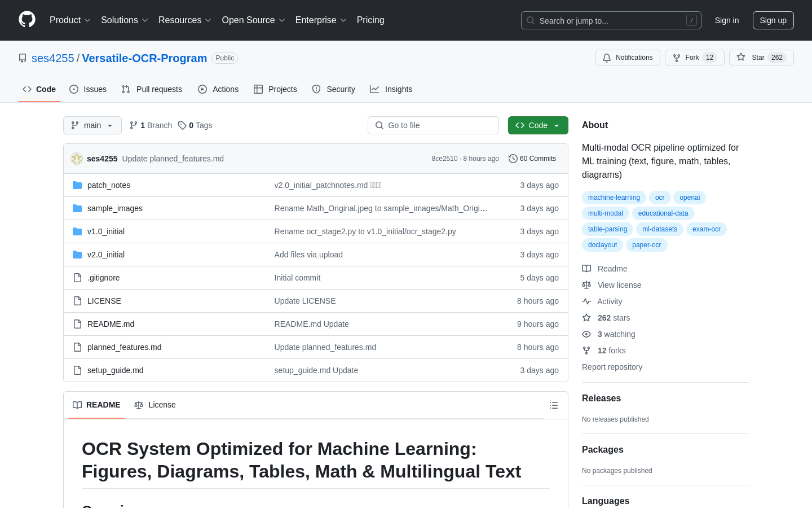Click the Sign up button
This screenshot has width=812, height=508.
pyautogui.click(x=773, y=20)
